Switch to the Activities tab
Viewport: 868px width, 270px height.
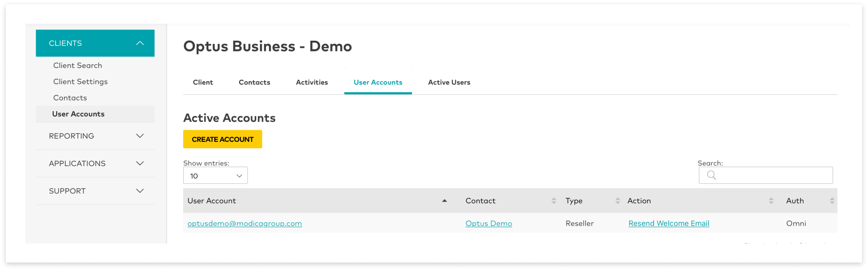(x=312, y=82)
